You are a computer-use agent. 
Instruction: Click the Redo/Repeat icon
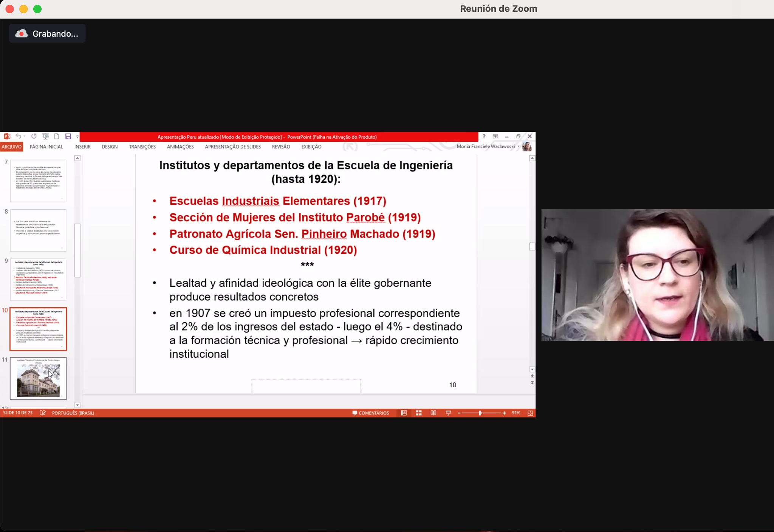coord(34,136)
